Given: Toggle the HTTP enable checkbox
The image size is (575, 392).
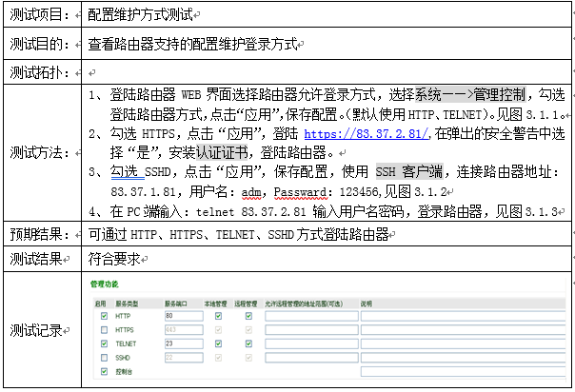Looking at the screenshot, I should pos(104,315).
